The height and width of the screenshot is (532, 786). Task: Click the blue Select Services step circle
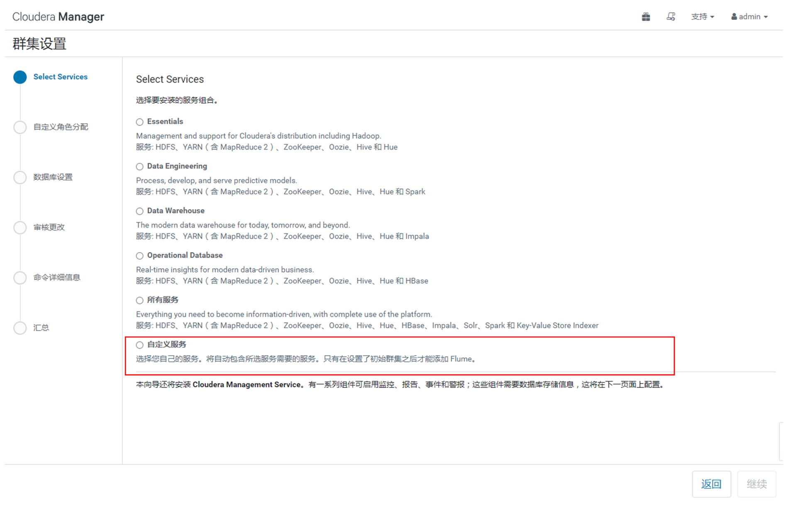click(20, 77)
